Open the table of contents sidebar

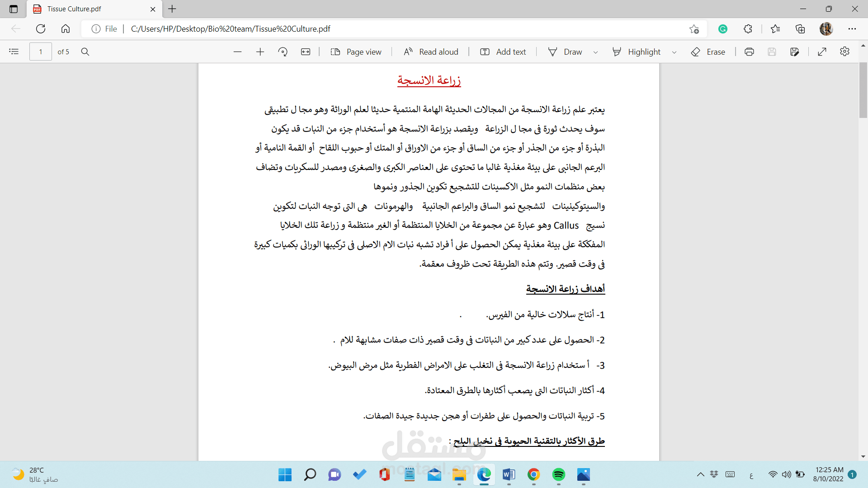click(14, 52)
